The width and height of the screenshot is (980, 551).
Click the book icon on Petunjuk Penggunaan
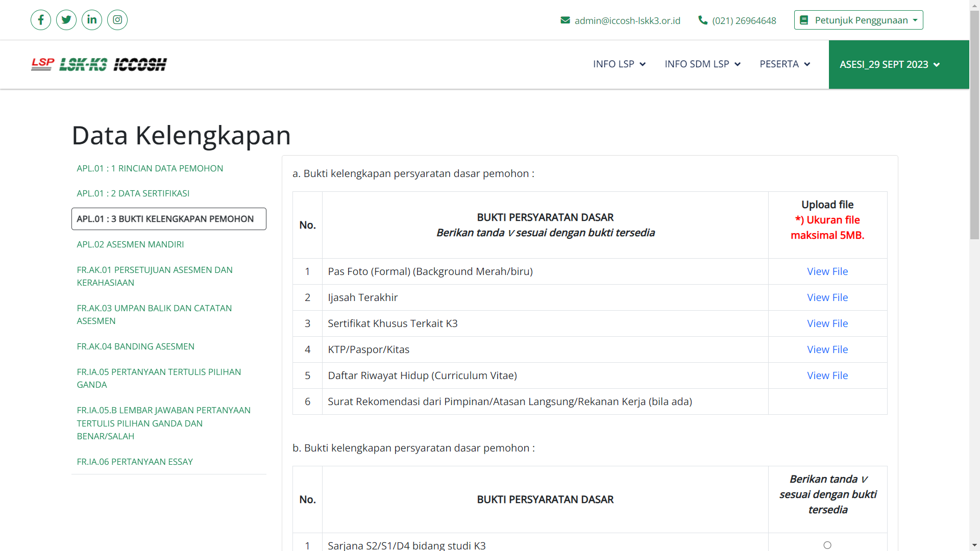(x=805, y=20)
